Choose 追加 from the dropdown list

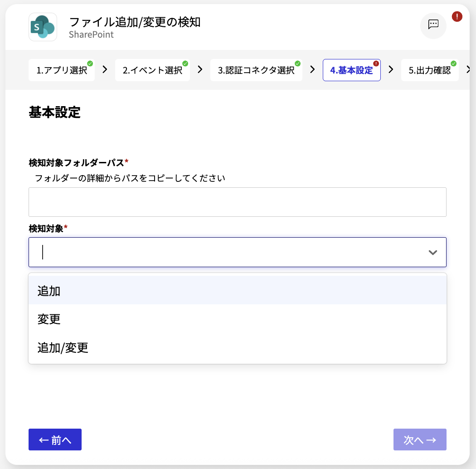(x=238, y=290)
